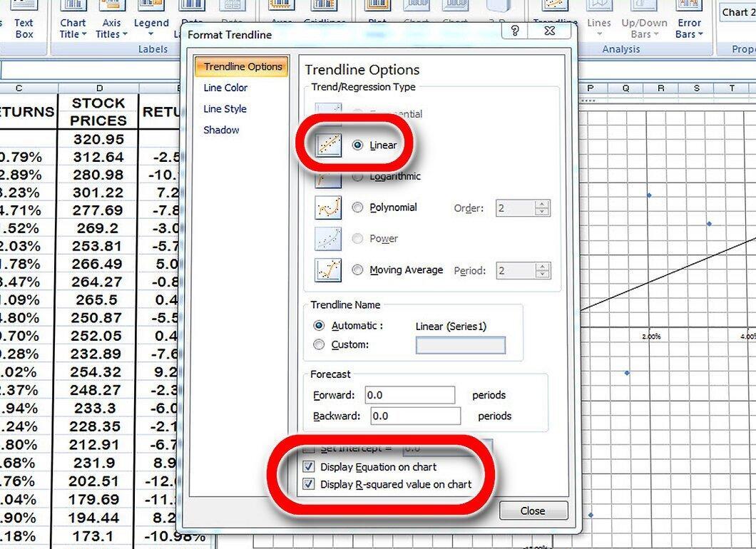Click the Linear trendline type icon
The height and width of the screenshot is (549, 756).
(328, 145)
